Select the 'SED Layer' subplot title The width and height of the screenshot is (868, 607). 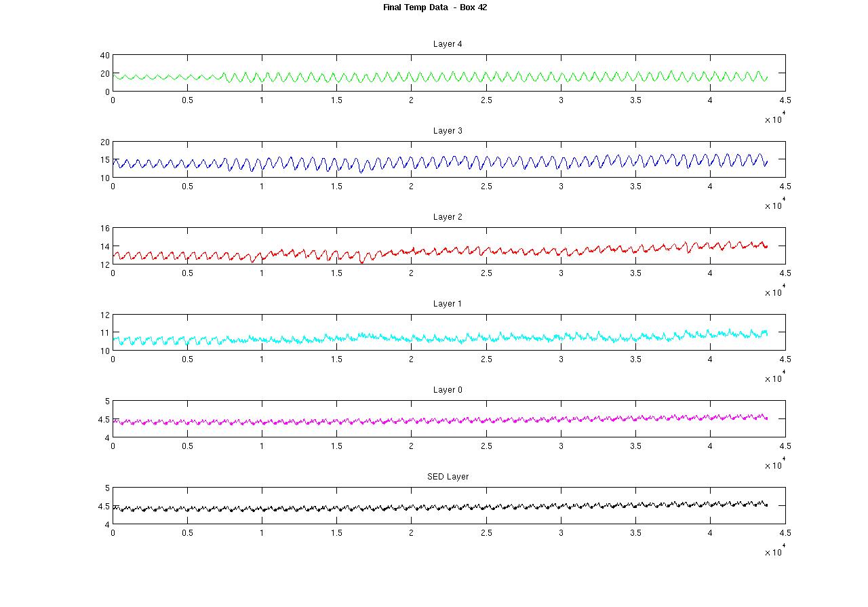(448, 477)
